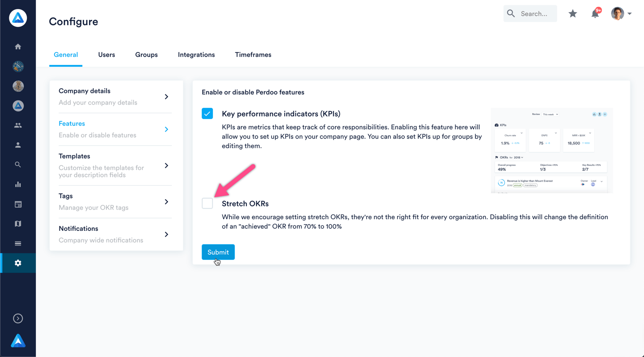Open the Templates settings link
The width and height of the screenshot is (644, 357).
115,166
